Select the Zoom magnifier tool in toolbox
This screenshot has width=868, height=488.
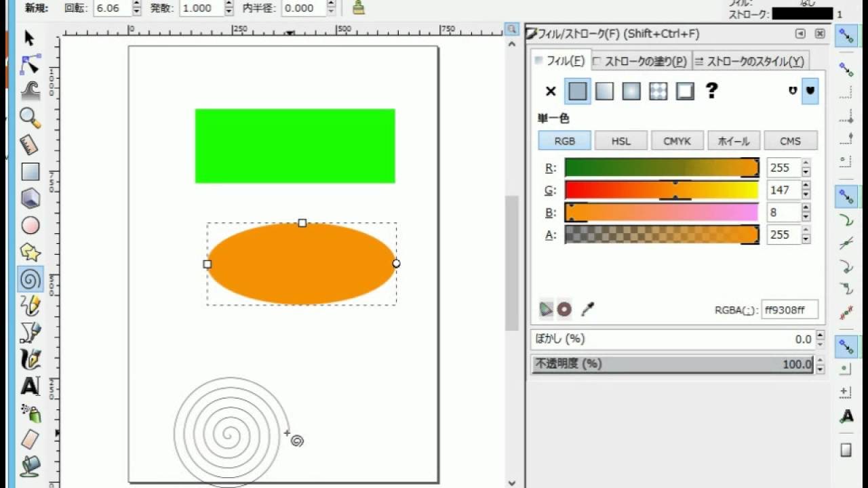pos(31,118)
